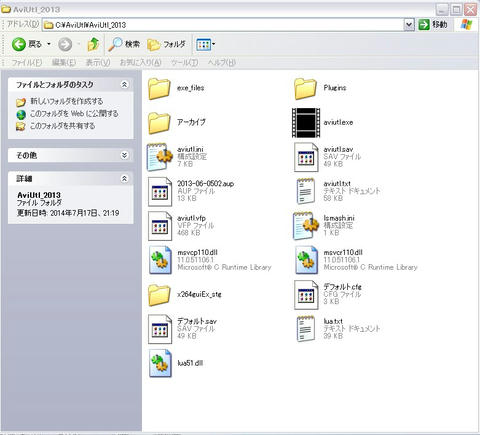This screenshot has width=480, height=435.
Task: Open the ヘルプ(H) menu
Action: [222, 62]
